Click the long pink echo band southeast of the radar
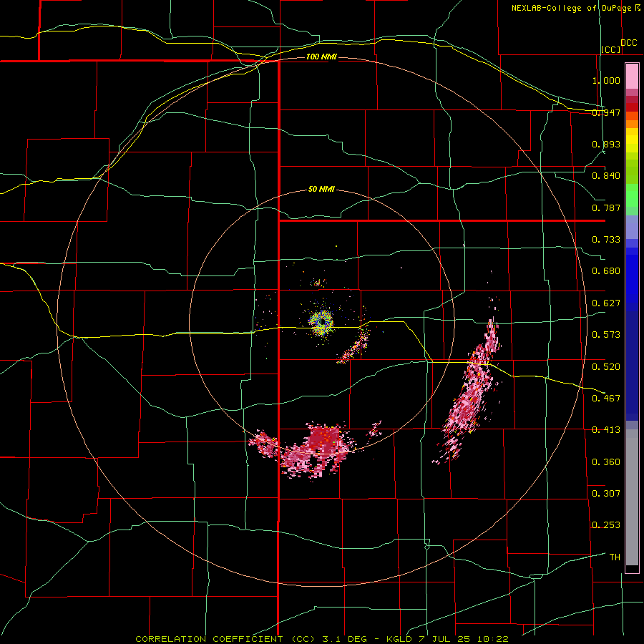 pos(470,390)
